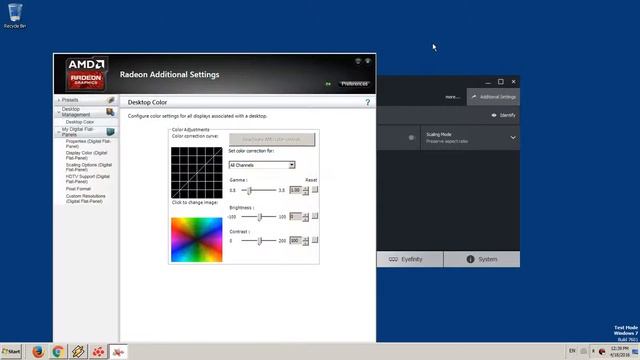This screenshot has width=640, height=360.
Task: Collapse the Desktop Management section
Action: click(x=58, y=112)
